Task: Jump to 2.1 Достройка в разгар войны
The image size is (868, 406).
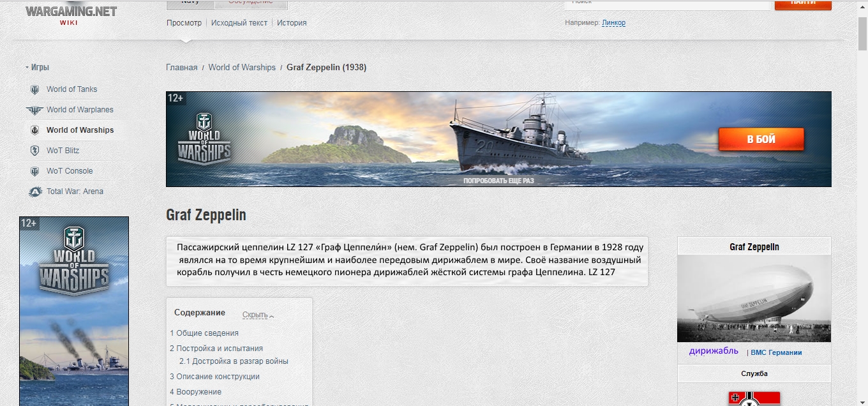Action: 234,361
